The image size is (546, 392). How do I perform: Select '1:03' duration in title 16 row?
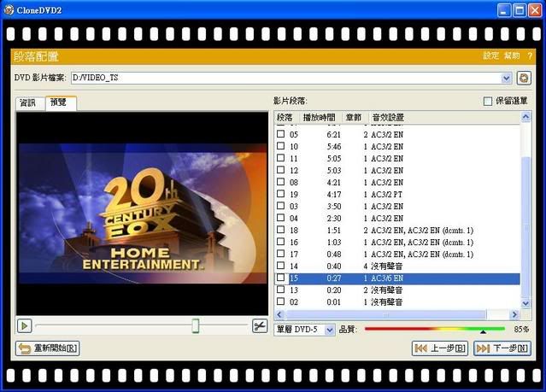click(x=334, y=243)
